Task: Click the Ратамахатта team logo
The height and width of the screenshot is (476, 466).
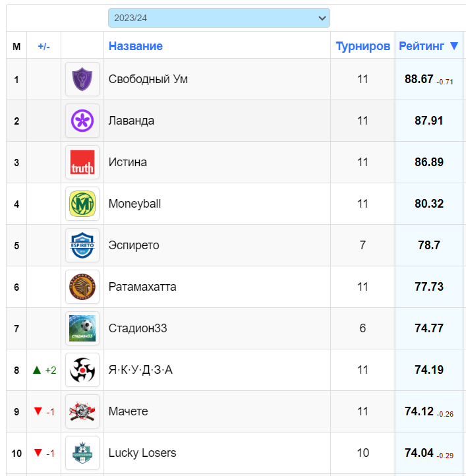Action: tap(82, 287)
